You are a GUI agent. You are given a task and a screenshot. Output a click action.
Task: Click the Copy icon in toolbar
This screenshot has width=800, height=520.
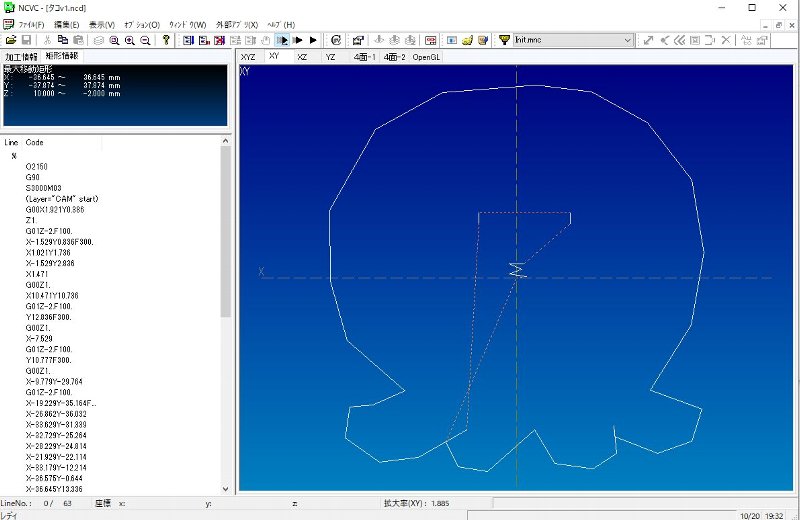pos(61,40)
